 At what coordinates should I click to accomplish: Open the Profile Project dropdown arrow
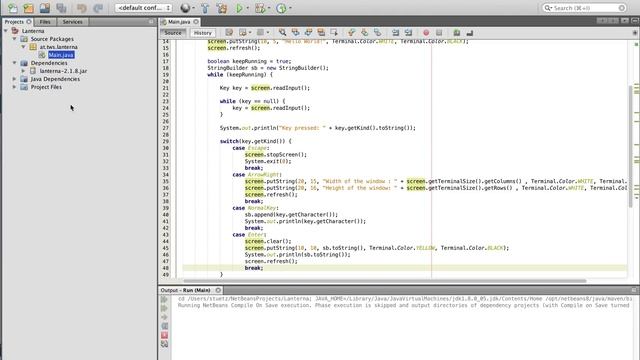pyautogui.click(x=290, y=8)
